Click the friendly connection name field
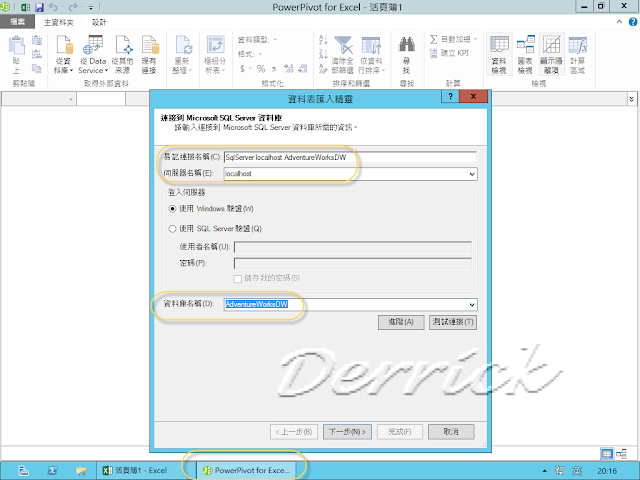 coord(350,158)
